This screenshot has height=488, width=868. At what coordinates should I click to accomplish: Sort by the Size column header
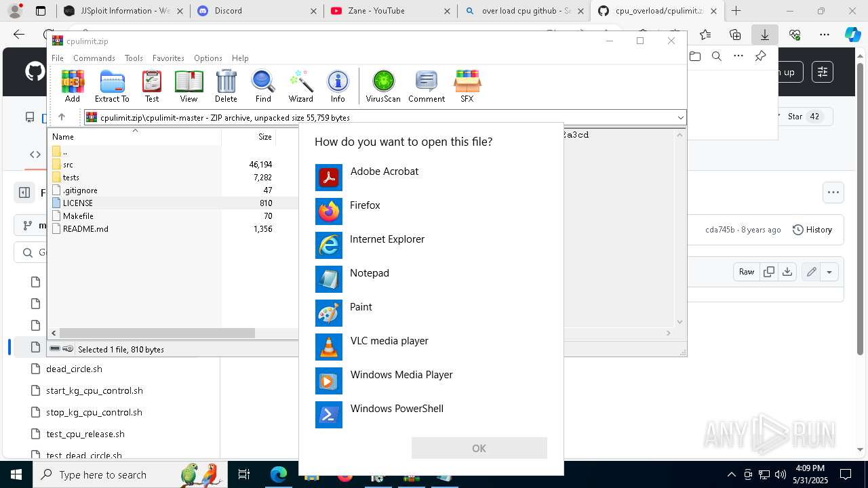tap(249, 136)
